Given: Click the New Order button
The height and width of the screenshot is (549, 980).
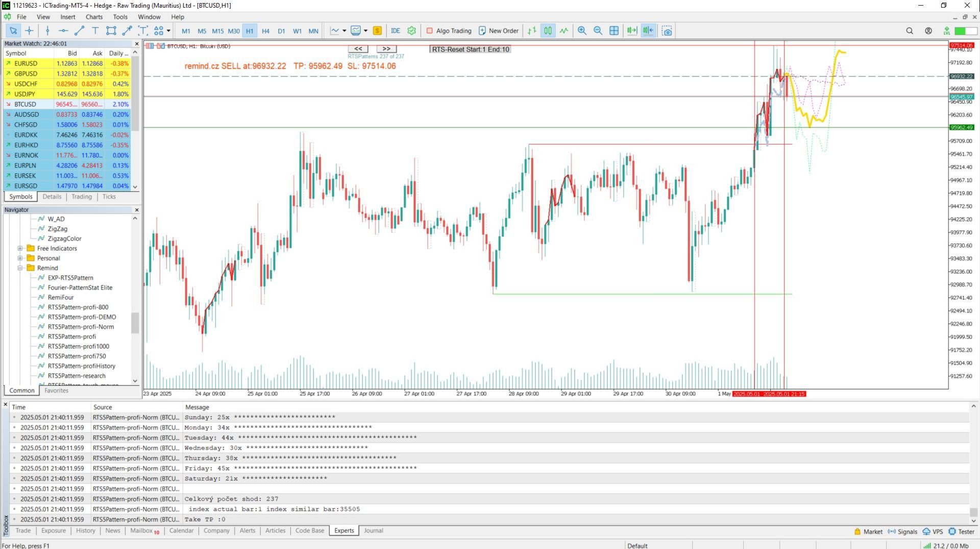Looking at the screenshot, I should pos(499,31).
